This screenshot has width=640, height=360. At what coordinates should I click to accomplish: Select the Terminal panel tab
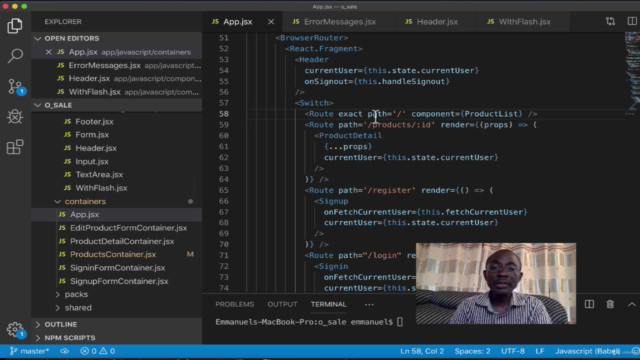pyautogui.click(x=329, y=304)
